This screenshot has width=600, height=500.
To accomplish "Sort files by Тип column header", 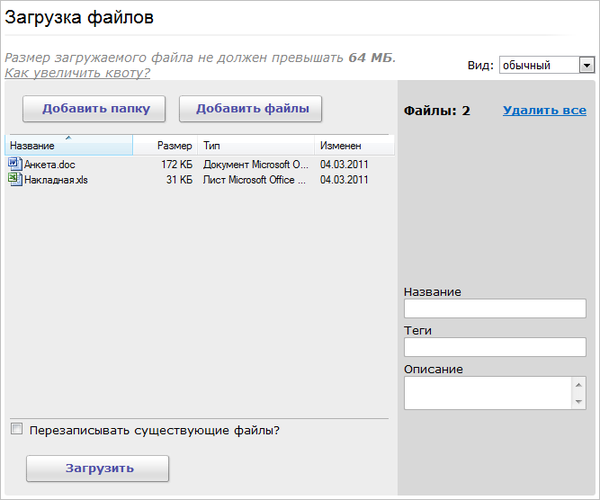I will (x=256, y=146).
